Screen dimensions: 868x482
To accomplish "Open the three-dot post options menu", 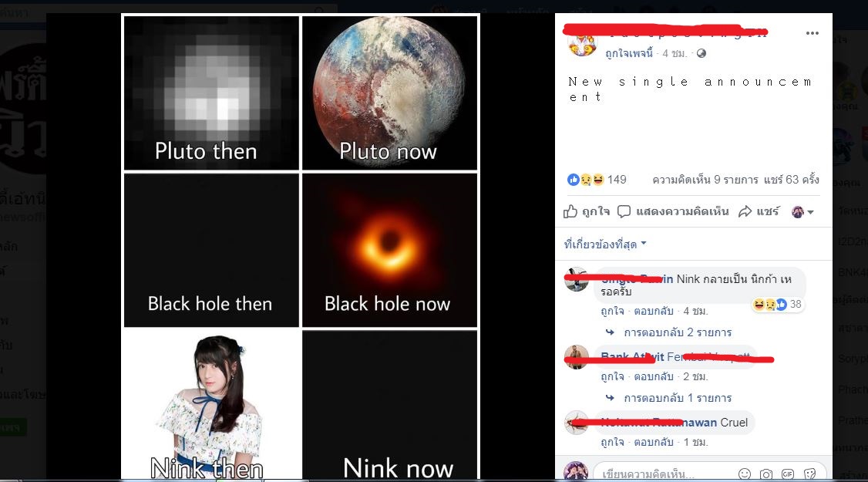I will [x=812, y=33].
